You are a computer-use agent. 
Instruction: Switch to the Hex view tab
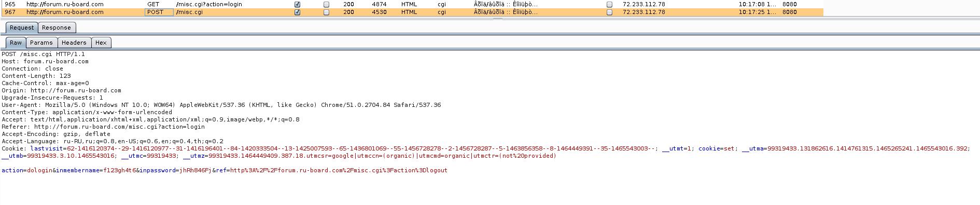click(x=101, y=43)
